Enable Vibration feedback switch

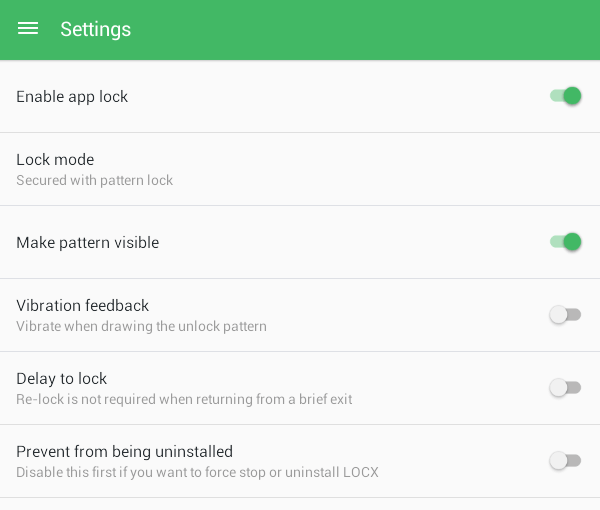[566, 315]
